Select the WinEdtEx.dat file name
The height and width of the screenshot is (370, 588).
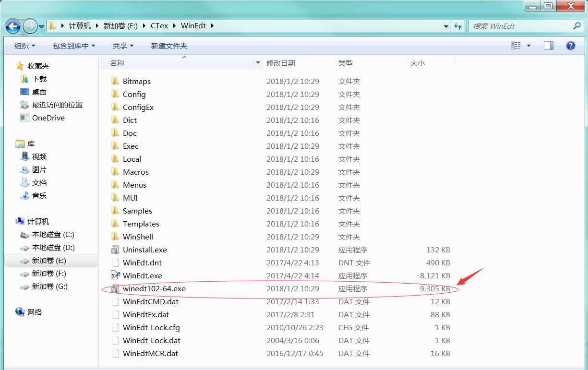coord(146,314)
